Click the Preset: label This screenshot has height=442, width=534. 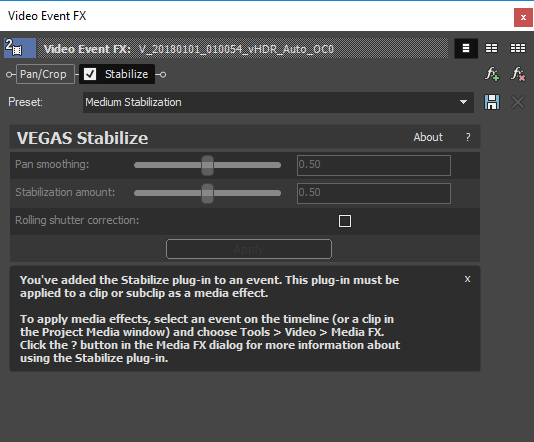coord(26,102)
